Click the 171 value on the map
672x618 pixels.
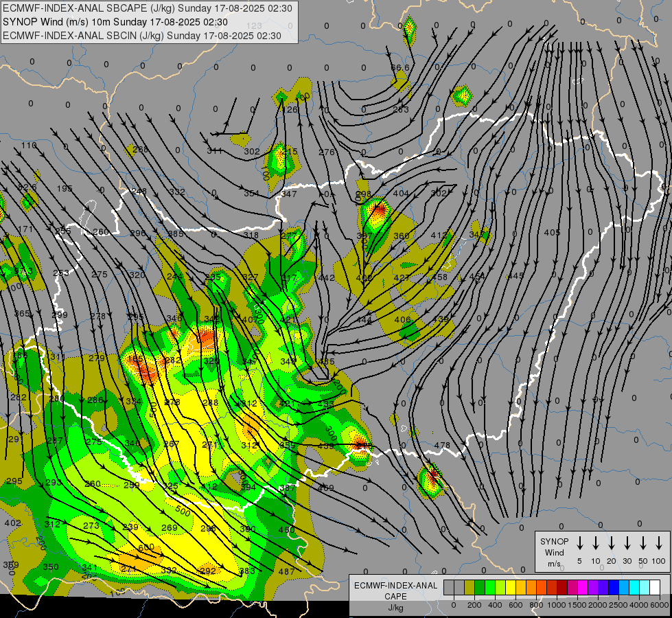(x=25, y=229)
